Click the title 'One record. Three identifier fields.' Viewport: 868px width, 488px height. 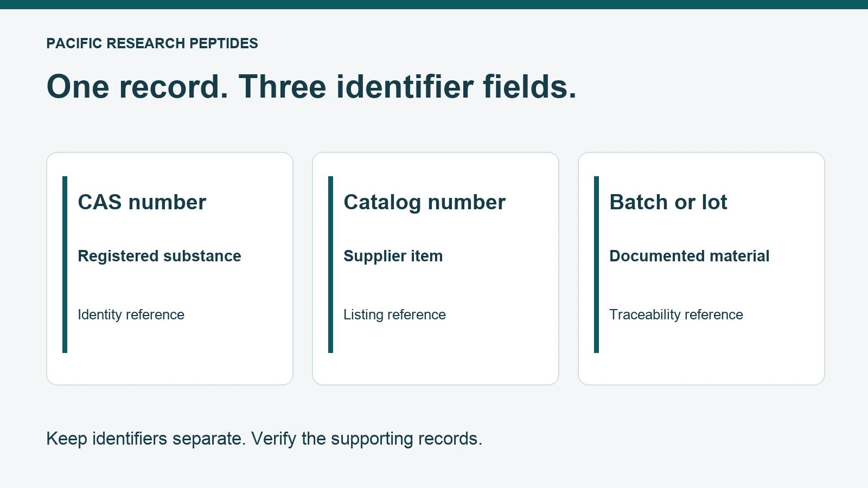[x=311, y=87]
